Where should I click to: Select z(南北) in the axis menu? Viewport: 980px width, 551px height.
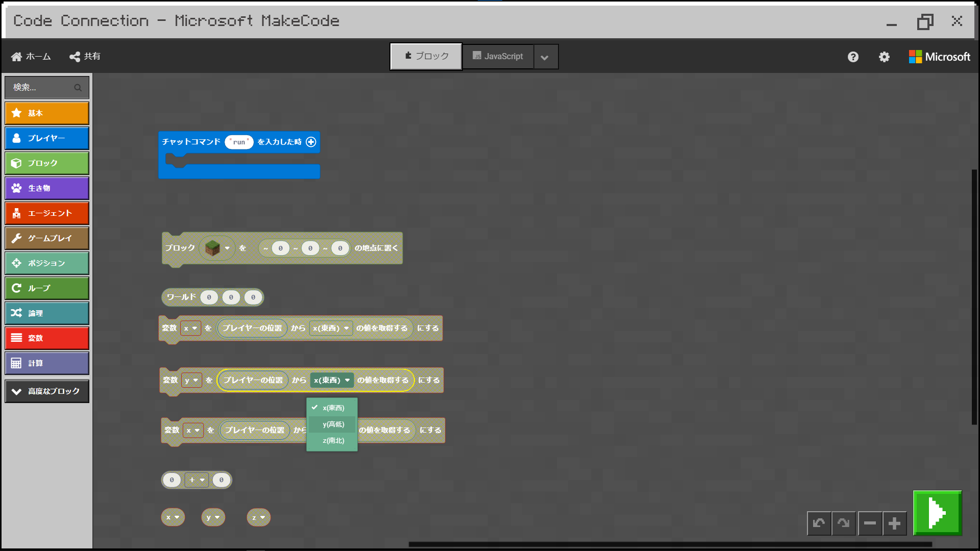click(332, 440)
